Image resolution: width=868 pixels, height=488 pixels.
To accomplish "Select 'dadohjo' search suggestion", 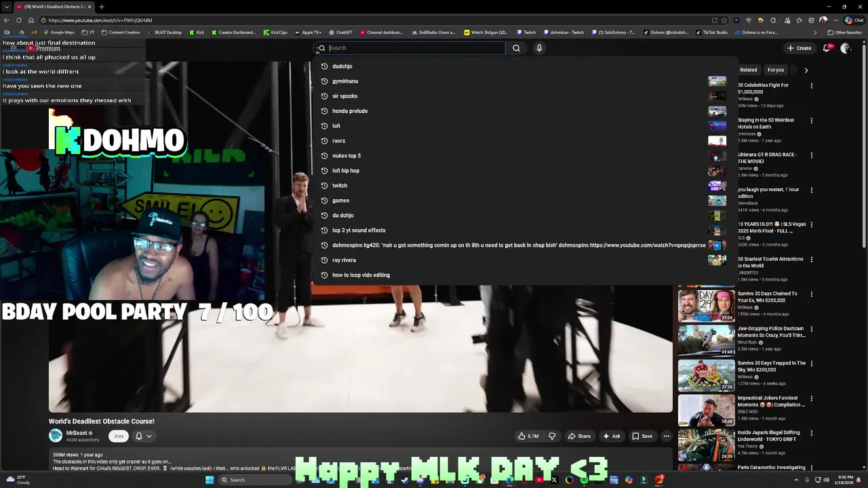I will 342,66.
